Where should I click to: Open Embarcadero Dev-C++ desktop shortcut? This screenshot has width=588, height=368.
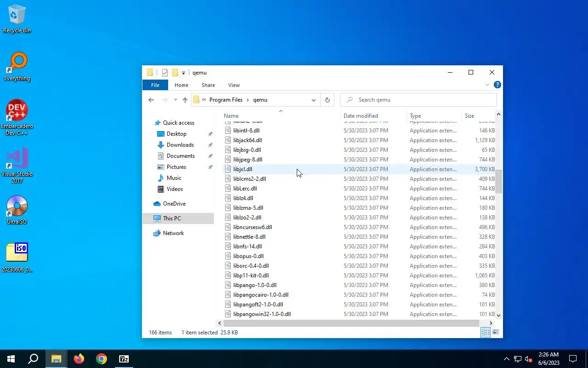[x=17, y=118]
